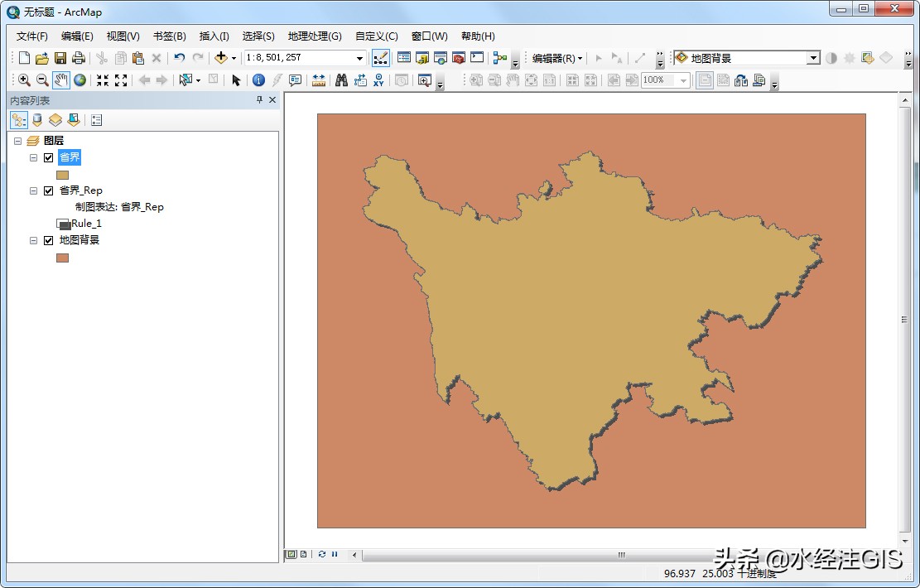Click the Undo button
920x588 pixels.
click(x=180, y=58)
